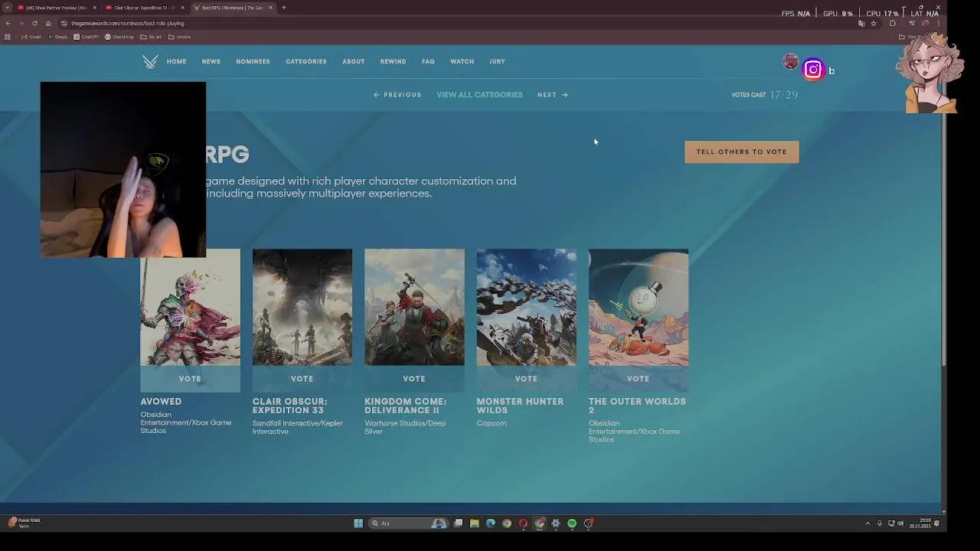
Task: Click the Windows taskbar search box
Action: (408, 523)
